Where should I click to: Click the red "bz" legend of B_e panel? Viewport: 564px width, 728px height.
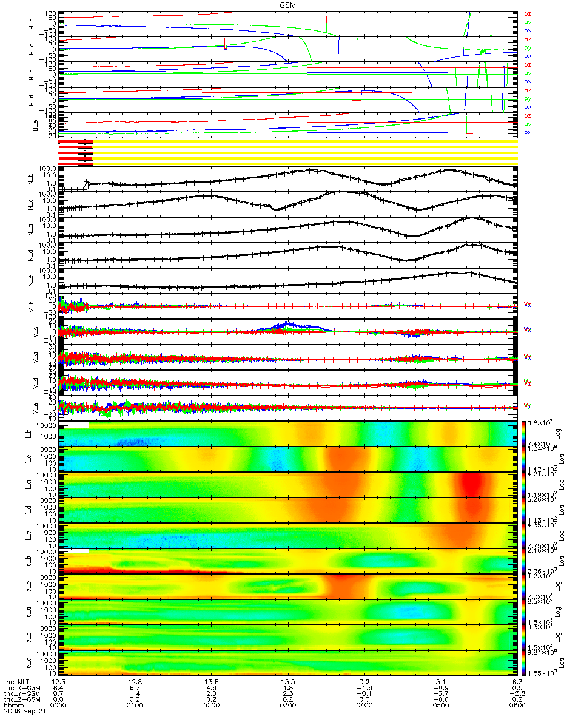pyautogui.click(x=528, y=115)
